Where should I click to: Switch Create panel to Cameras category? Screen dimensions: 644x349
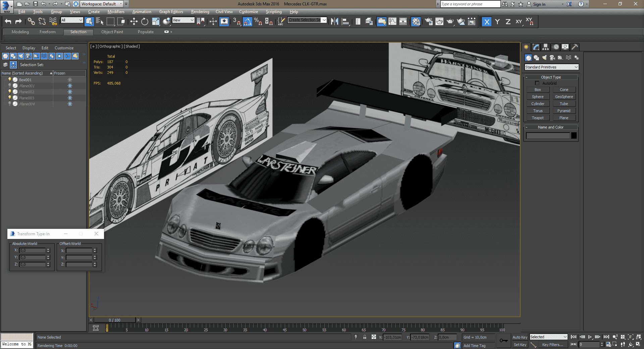click(552, 58)
